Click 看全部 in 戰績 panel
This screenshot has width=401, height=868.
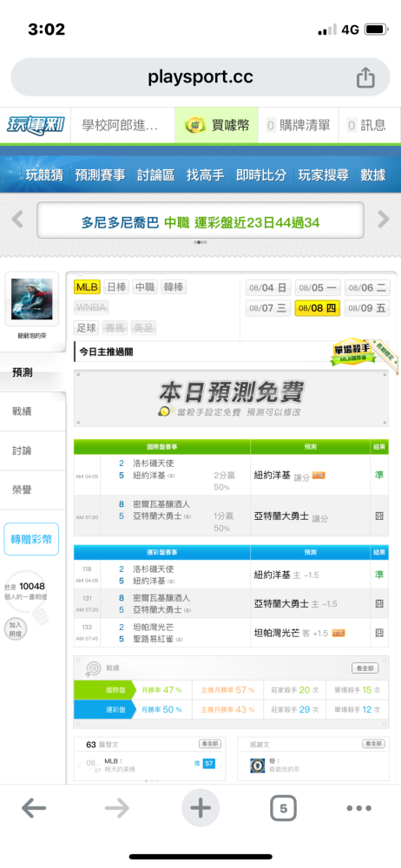point(365,668)
